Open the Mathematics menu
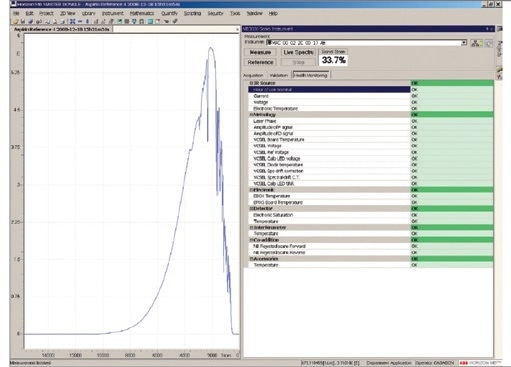Image resolution: width=511 pixels, height=367 pixels. click(x=142, y=13)
